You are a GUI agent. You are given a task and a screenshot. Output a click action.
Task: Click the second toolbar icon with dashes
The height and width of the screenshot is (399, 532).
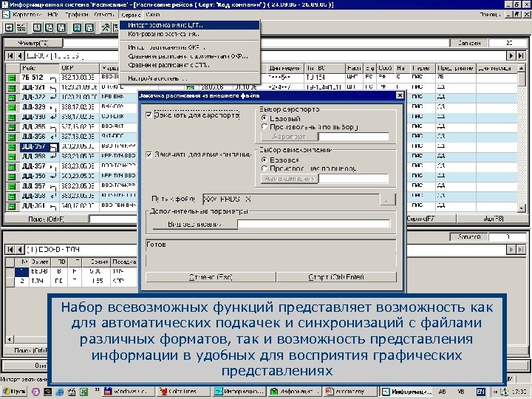point(21,27)
